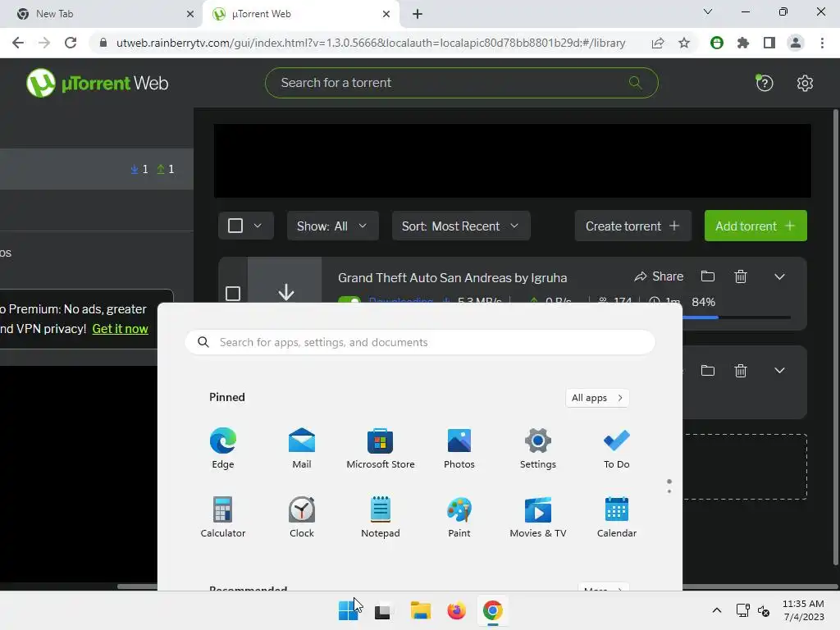Click trash icon of second torrent

pos(741,371)
